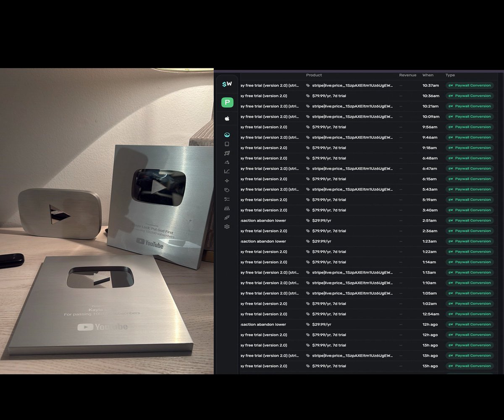
Task: Open the settings gear in the sidebar
Action: click(227, 227)
